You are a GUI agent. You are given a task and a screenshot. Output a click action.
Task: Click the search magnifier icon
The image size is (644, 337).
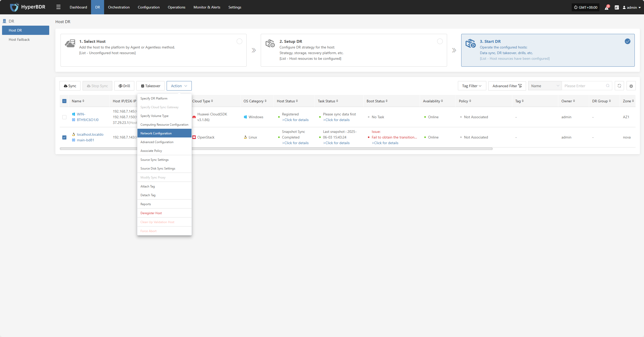[608, 86]
